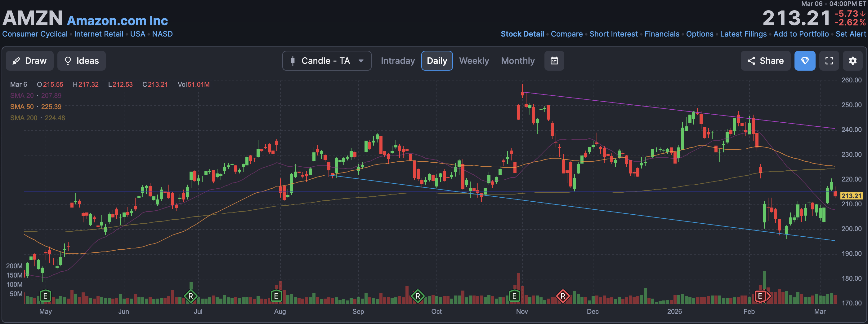The image size is (868, 324).
Task: Select the Daily timeframe
Action: click(437, 61)
